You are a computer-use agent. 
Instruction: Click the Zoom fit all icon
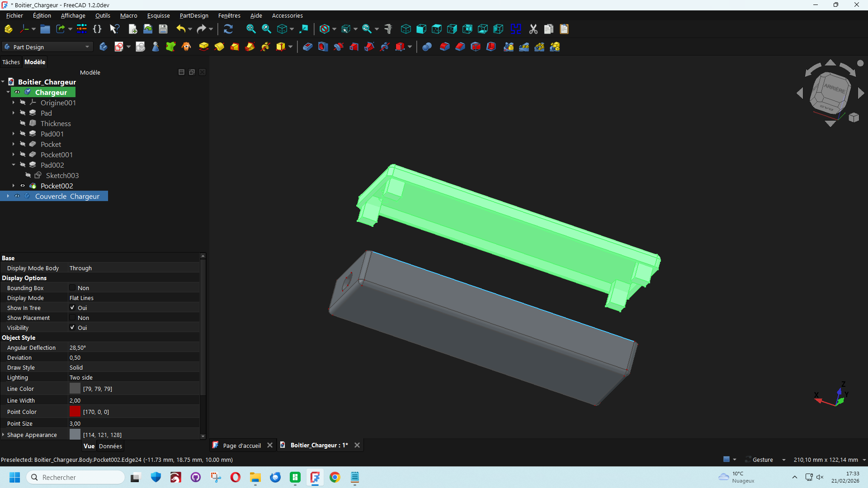[x=251, y=29]
